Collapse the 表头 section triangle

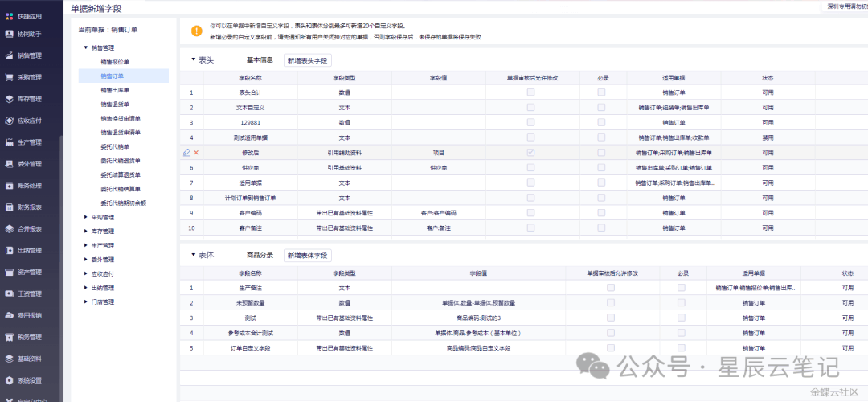[x=193, y=60]
